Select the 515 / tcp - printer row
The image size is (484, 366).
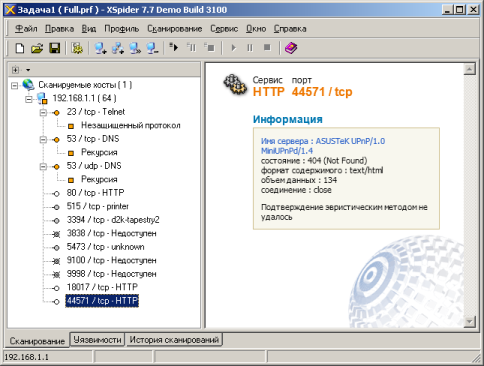[98, 206]
